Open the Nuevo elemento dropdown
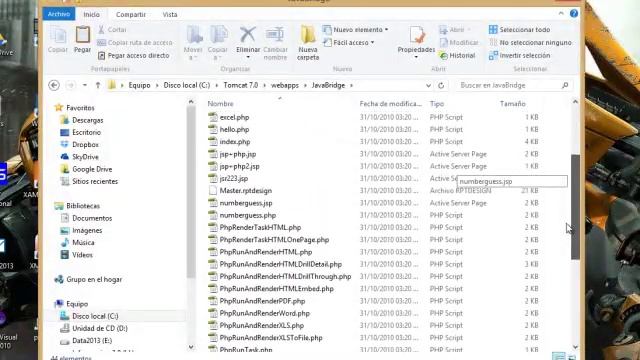This screenshot has width=640, height=360. (x=356, y=30)
